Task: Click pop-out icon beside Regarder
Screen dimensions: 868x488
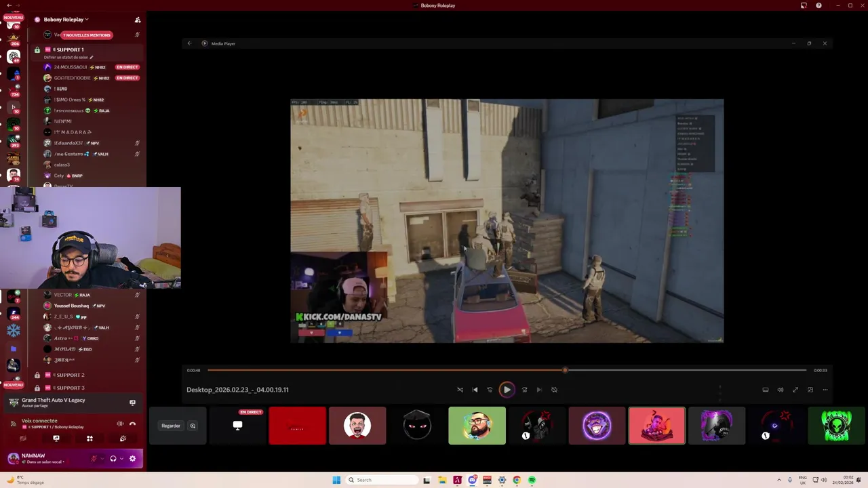Action: click(193, 426)
